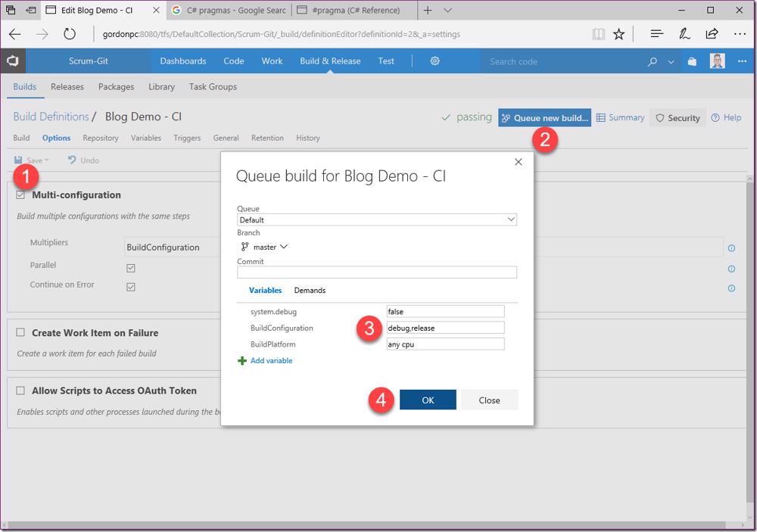Click the Close button in dialog
The height and width of the screenshot is (532, 757).
coord(489,400)
